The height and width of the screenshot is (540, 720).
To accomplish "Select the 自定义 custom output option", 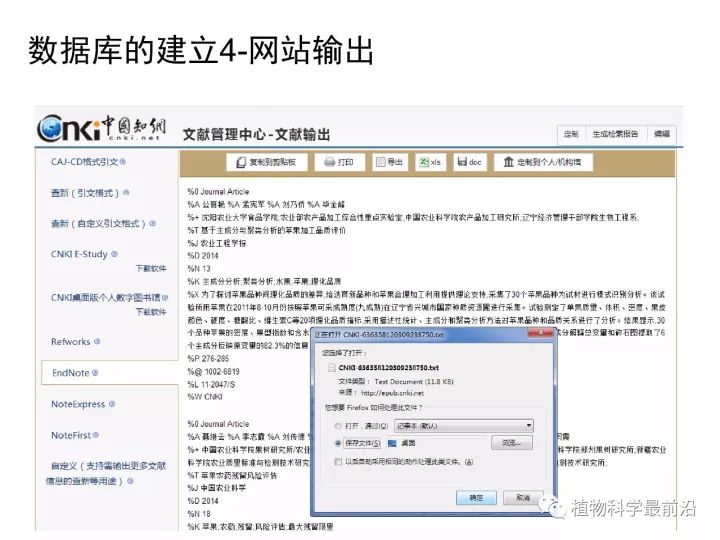I will (x=106, y=473).
